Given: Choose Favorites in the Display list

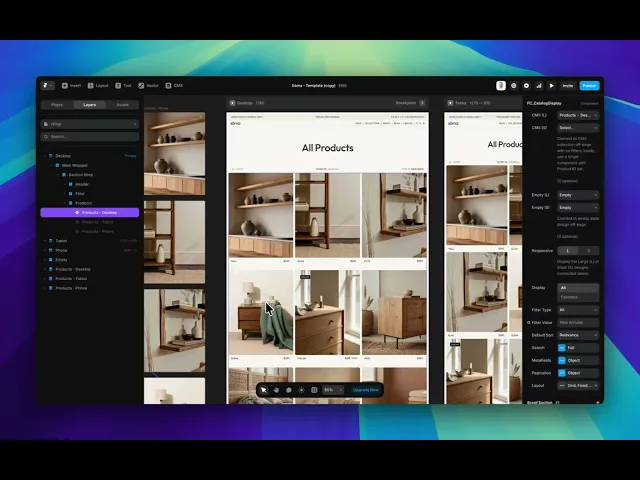Looking at the screenshot, I should tap(578, 297).
